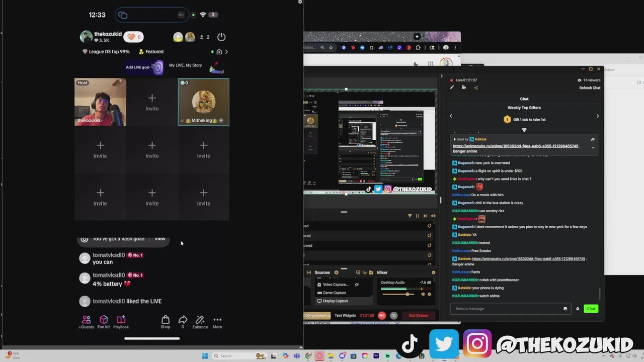Mute Desktop Audio speaker icon

tap(423, 294)
